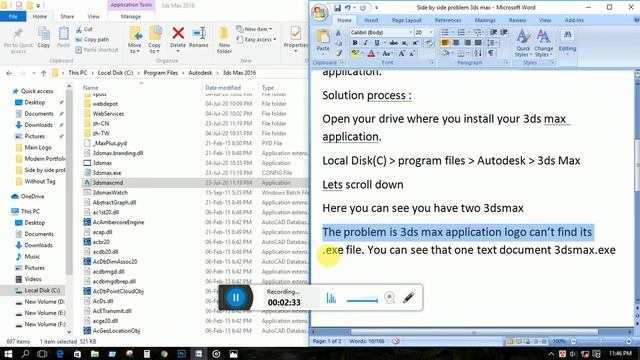The height and width of the screenshot is (360, 640).
Task: Adjust the recorder volume slider
Action: point(362,300)
